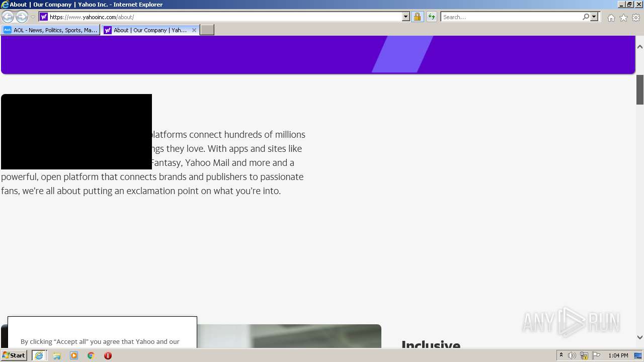Open the volume speaker tray icon
Viewport: 644px width, 362px height.
pos(572,355)
